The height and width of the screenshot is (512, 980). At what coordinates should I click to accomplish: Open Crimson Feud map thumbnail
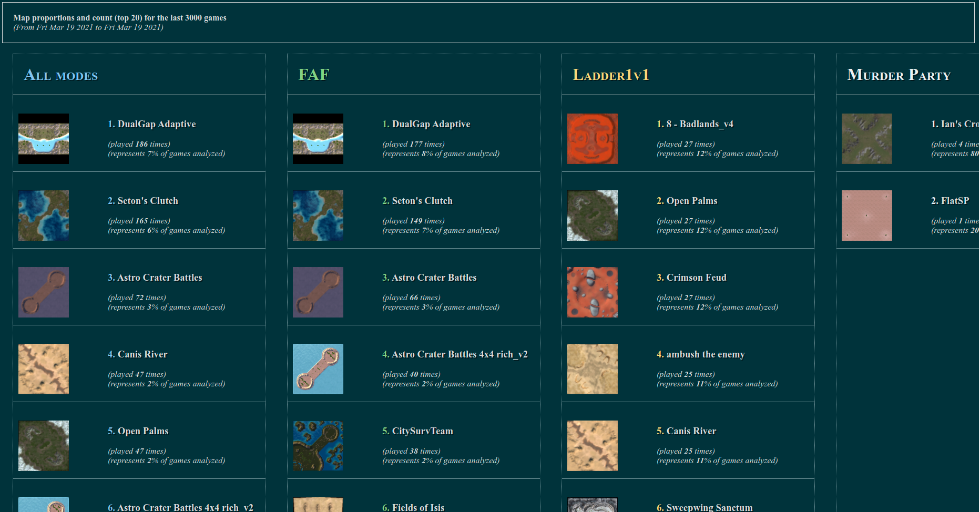pos(593,292)
